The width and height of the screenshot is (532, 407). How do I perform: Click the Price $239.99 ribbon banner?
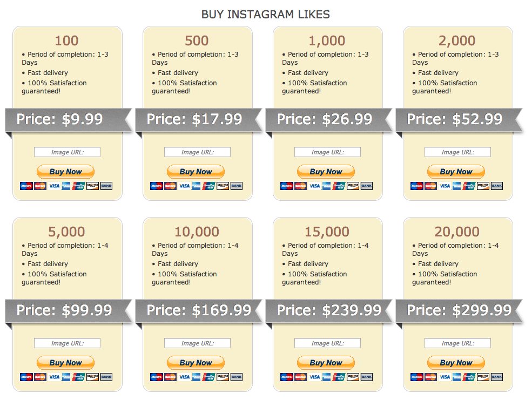pyautogui.click(x=328, y=311)
